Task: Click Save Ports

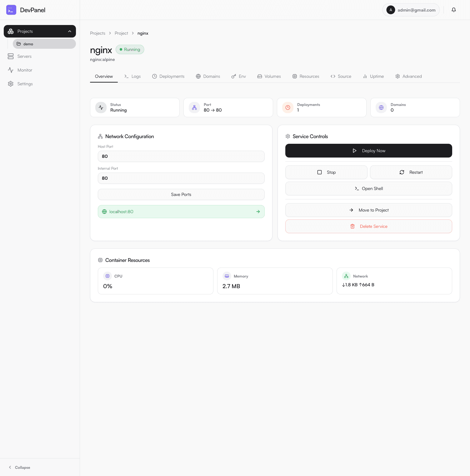Action: [x=181, y=194]
